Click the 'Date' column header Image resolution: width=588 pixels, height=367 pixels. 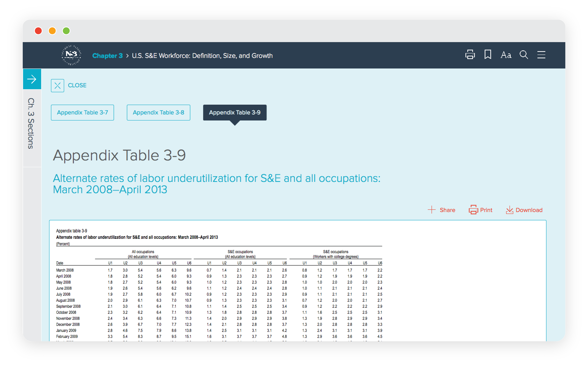[x=59, y=263]
